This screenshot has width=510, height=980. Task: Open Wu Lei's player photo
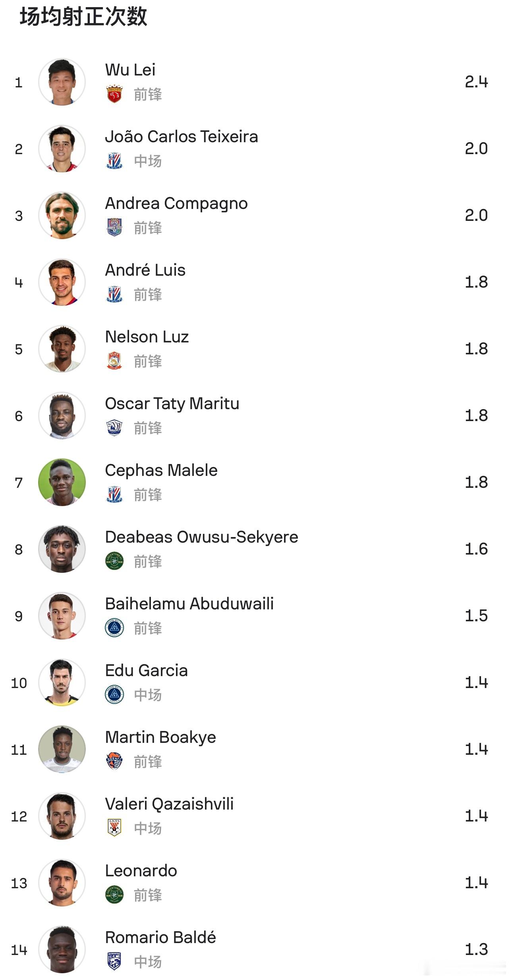(x=62, y=82)
